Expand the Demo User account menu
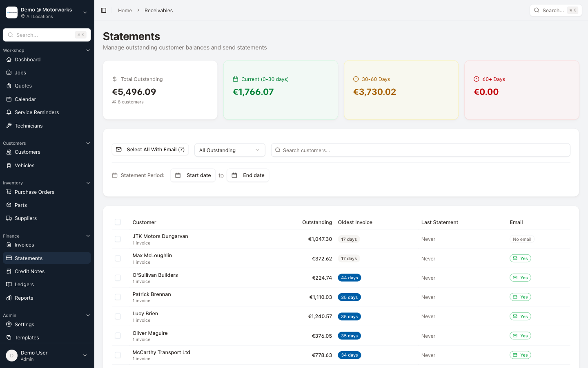Screen dimensions: 588x368 [85, 355]
